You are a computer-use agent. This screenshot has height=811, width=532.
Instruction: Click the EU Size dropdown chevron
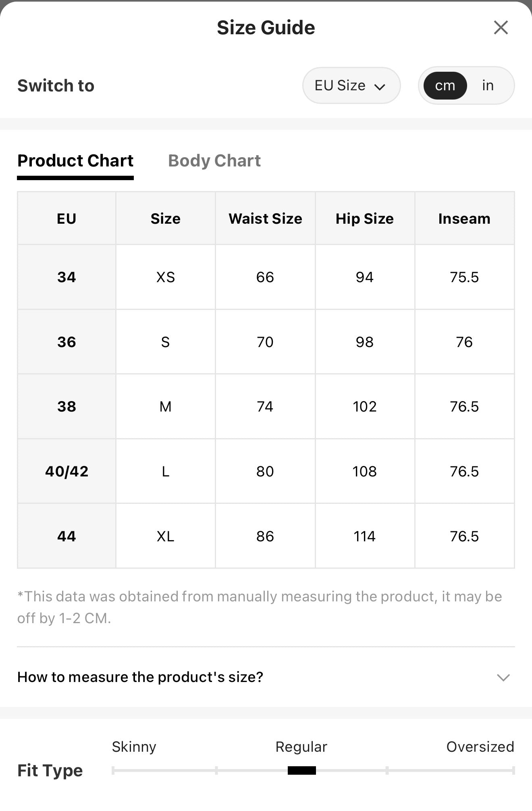(x=380, y=87)
